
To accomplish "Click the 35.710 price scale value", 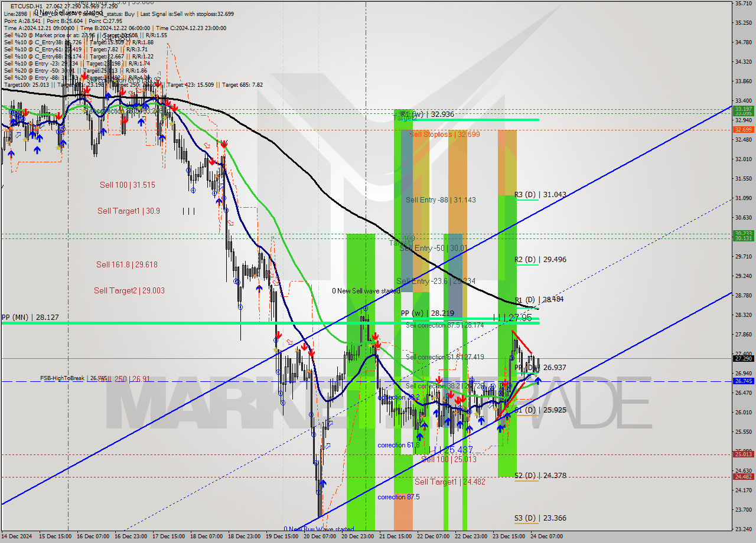I will [743, 4].
